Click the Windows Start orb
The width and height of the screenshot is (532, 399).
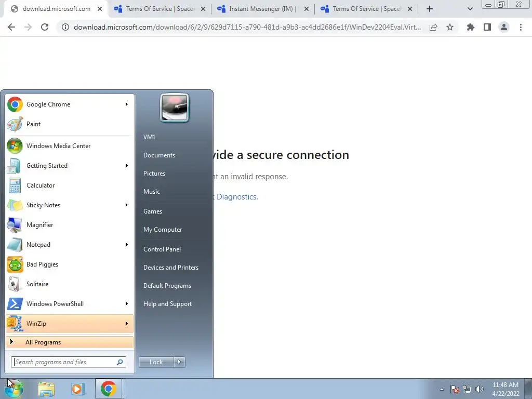(14, 389)
